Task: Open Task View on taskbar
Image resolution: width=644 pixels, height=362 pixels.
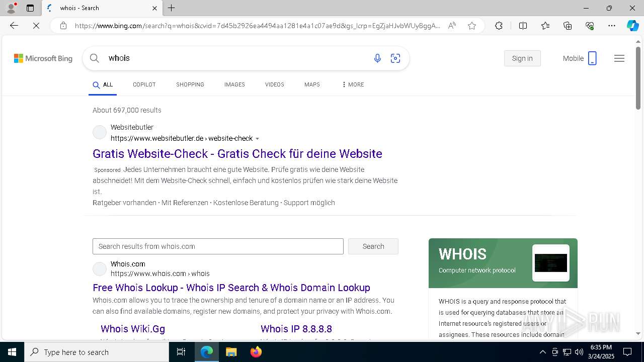Action: pos(181,352)
